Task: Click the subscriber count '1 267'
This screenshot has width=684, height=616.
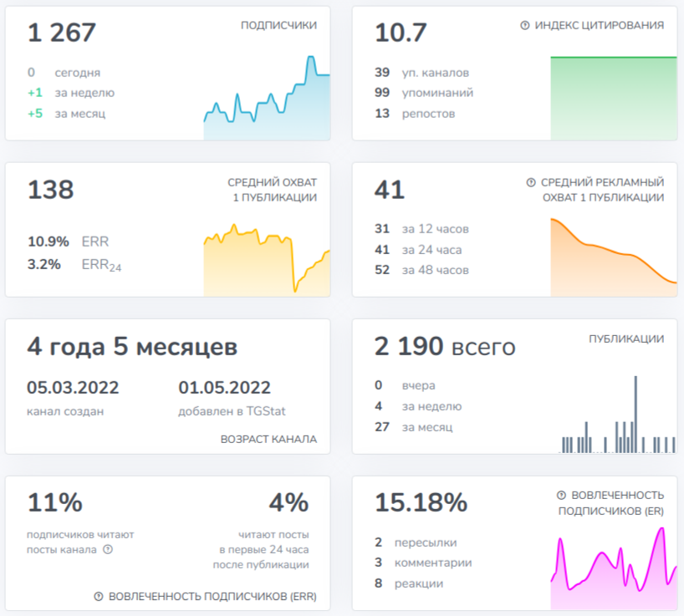Action: [x=62, y=33]
